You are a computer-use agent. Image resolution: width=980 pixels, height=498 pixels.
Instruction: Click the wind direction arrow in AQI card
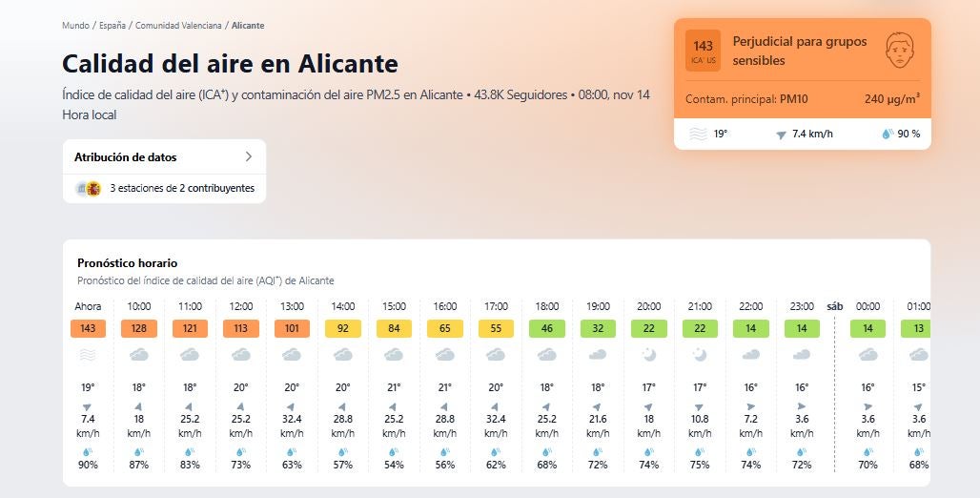[x=781, y=135]
